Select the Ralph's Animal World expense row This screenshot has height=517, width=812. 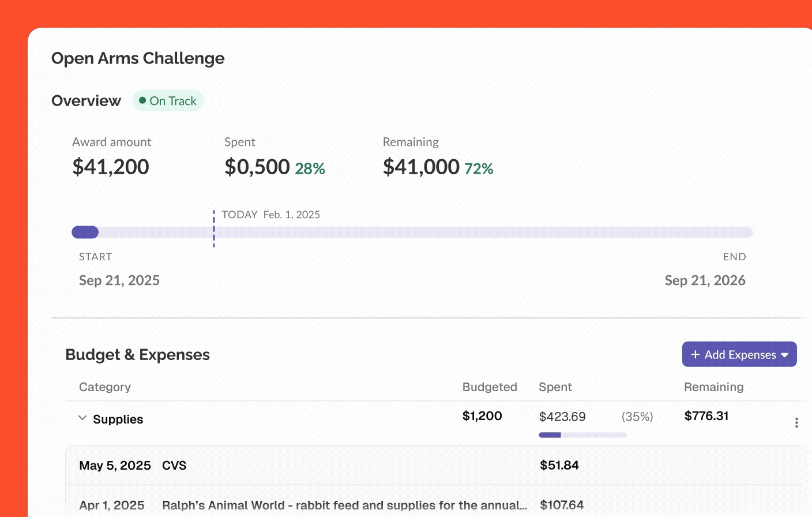pos(435,501)
